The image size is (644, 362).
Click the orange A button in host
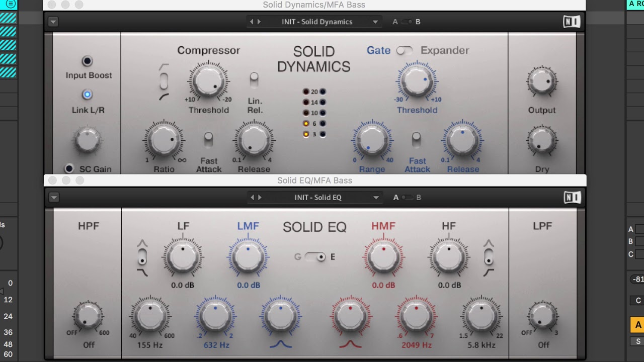click(x=637, y=325)
